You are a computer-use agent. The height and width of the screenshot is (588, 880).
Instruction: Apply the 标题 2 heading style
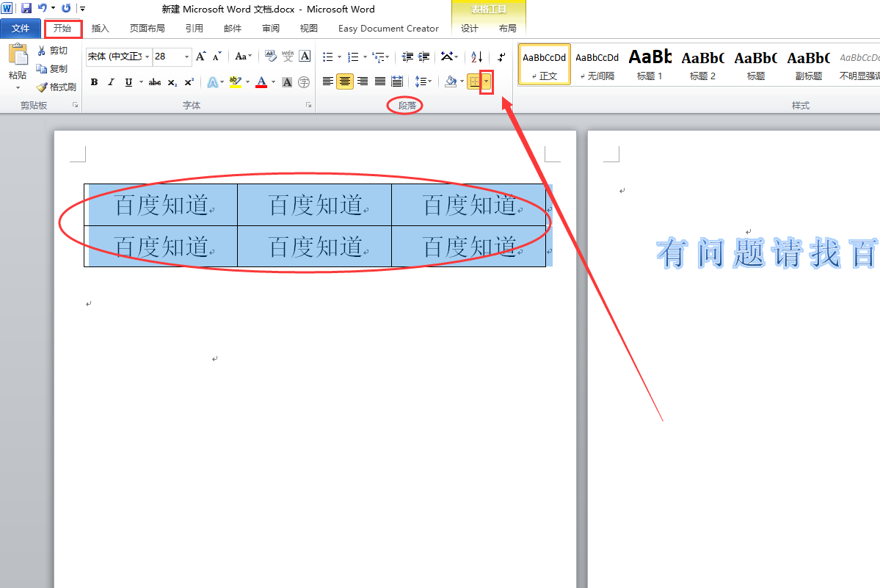702,65
